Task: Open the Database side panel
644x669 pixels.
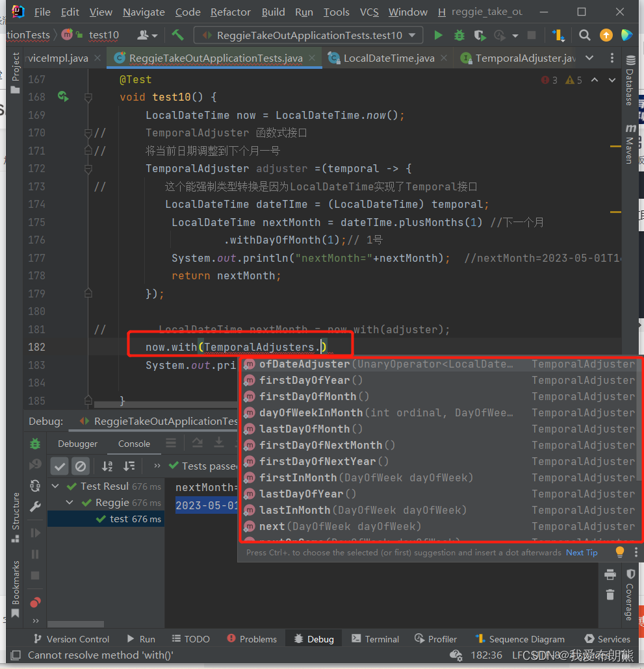Action: [630, 80]
